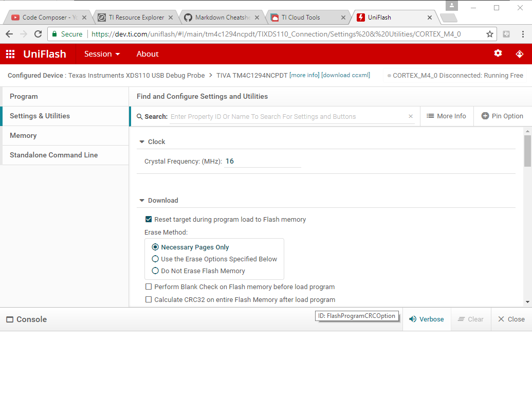
Task: Open the Session dropdown menu
Action: pos(102,54)
